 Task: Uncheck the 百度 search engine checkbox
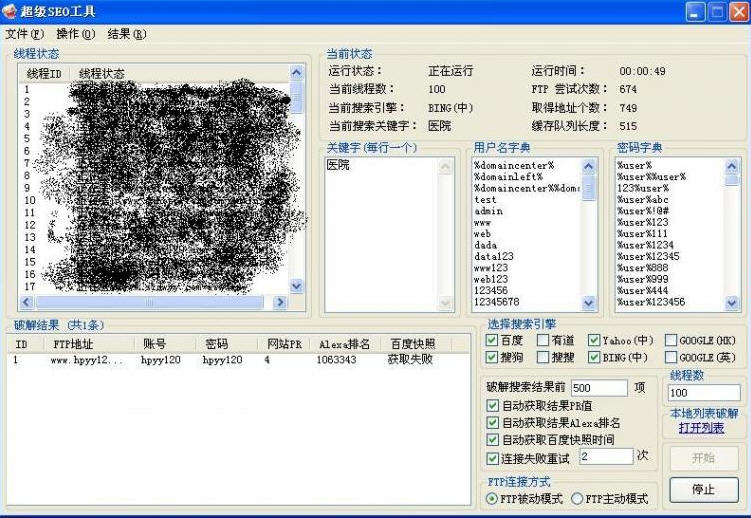click(x=491, y=340)
